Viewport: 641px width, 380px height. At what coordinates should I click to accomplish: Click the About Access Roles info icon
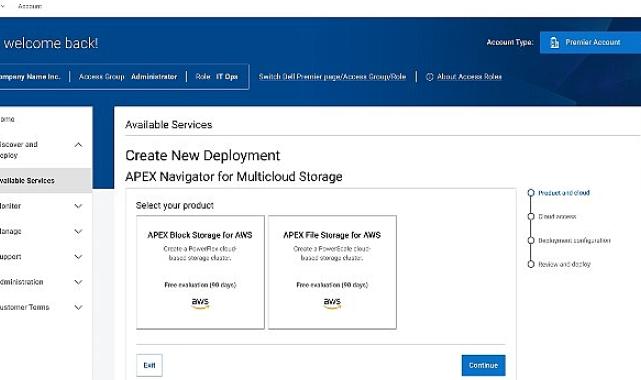point(429,77)
